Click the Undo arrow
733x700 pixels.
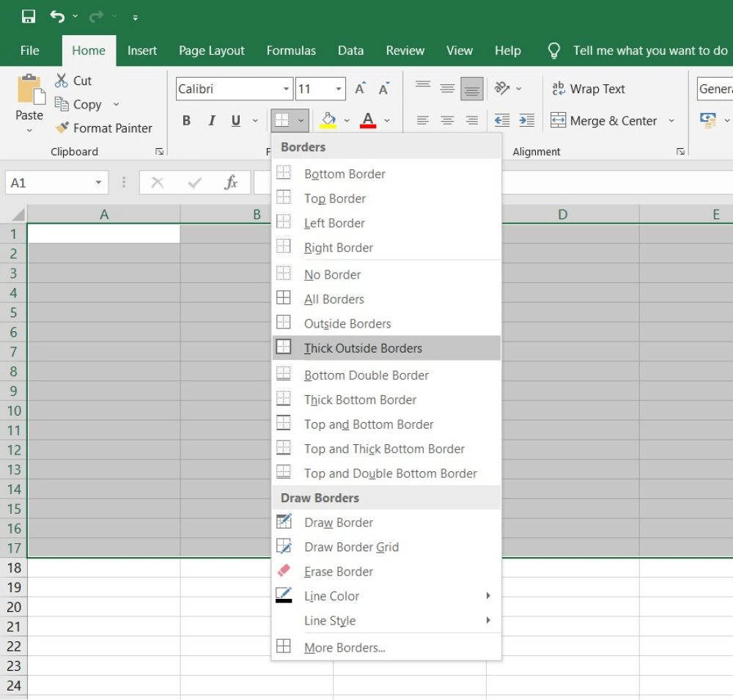tap(56, 15)
